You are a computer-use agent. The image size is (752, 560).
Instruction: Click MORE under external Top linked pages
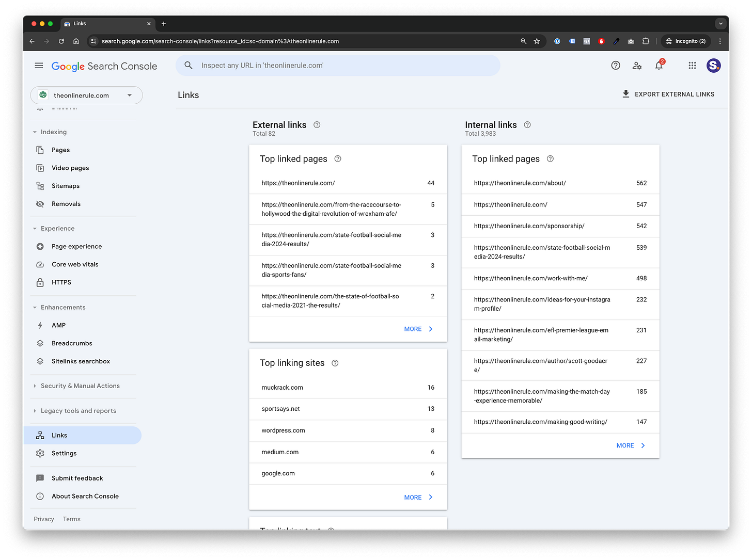point(418,329)
